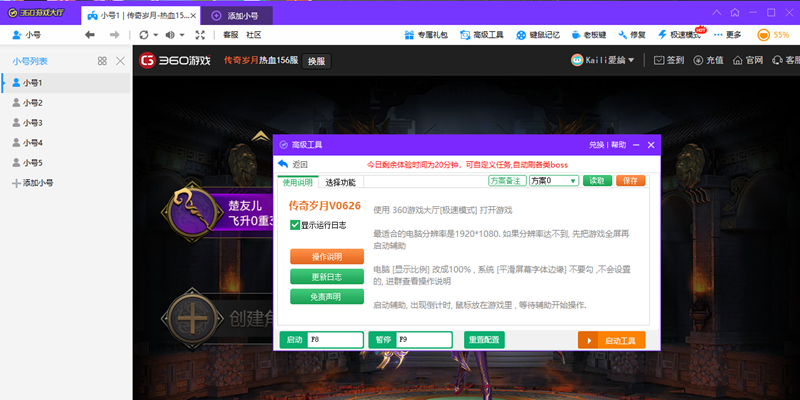Select 小号4 in the account list
This screenshot has height=400, width=800.
point(66,142)
